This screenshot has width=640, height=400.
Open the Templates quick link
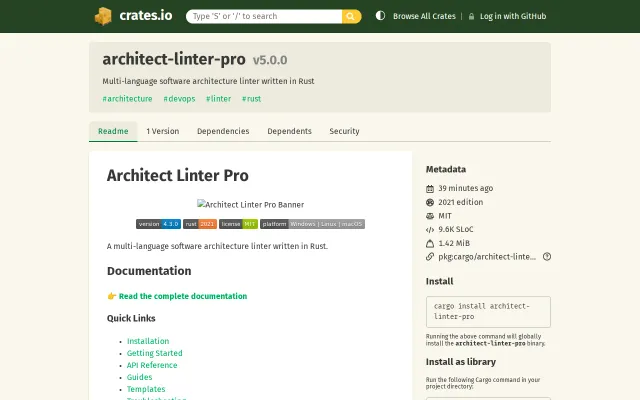click(146, 389)
